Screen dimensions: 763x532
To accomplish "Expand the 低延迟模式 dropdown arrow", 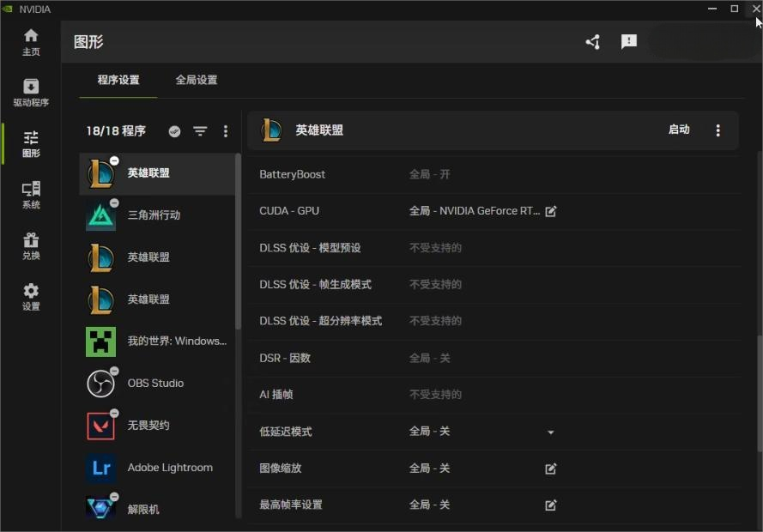I will point(551,432).
